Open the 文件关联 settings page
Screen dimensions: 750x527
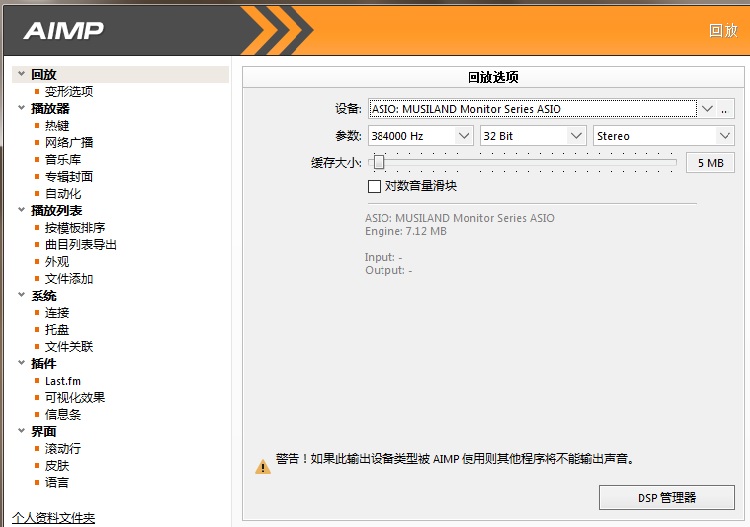click(68, 347)
